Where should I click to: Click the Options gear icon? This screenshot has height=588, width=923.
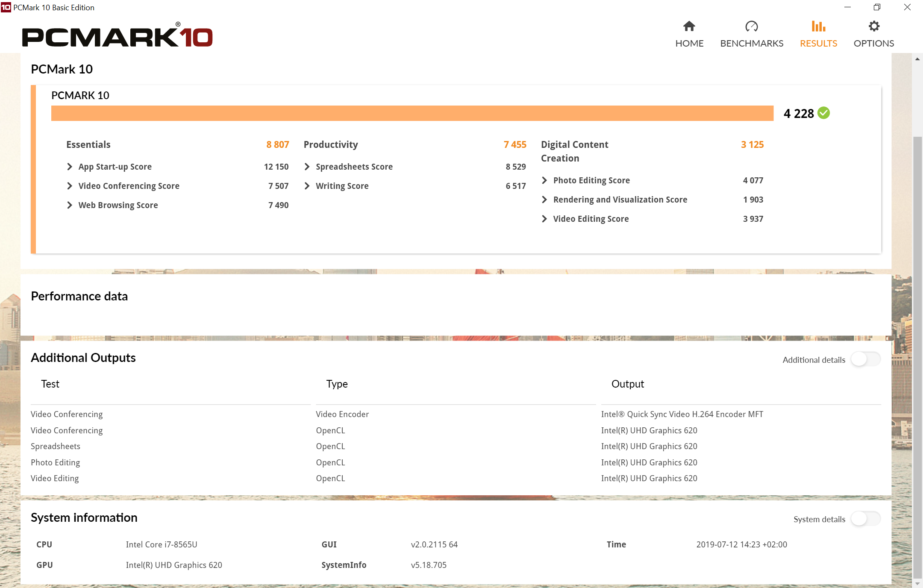tap(874, 26)
